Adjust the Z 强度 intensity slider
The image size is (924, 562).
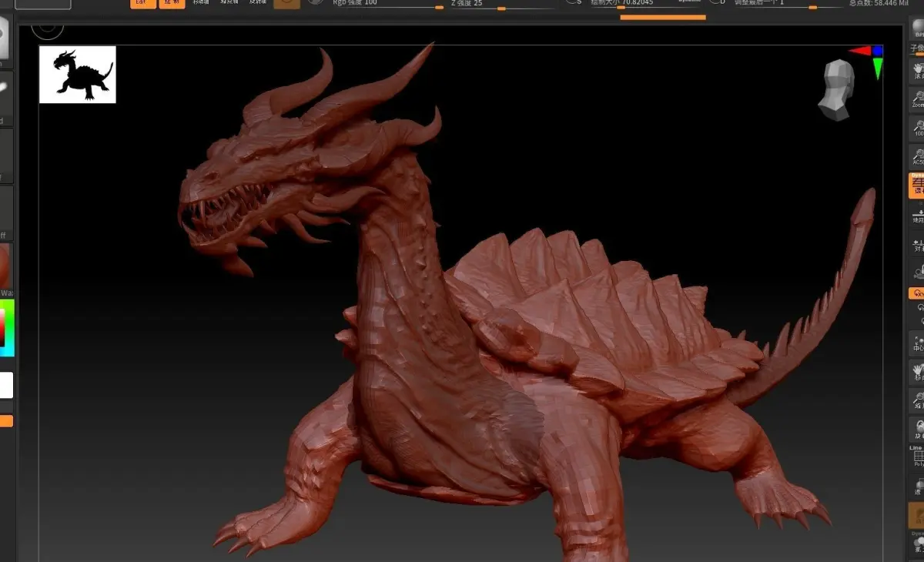click(x=502, y=5)
